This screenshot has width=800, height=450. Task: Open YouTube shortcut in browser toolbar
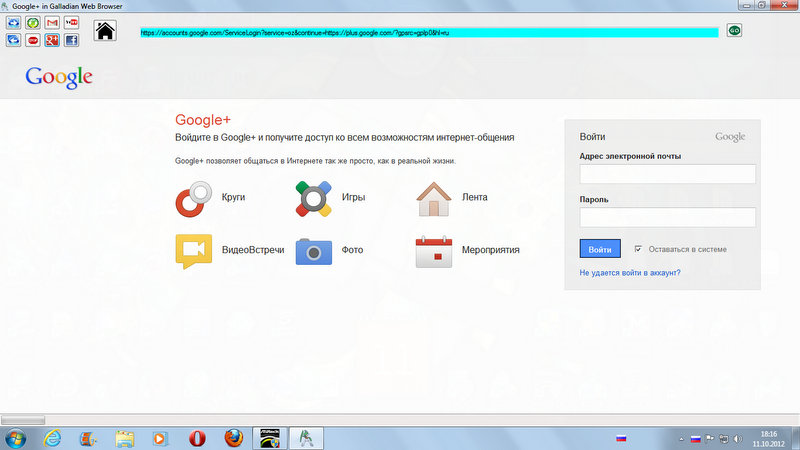[71, 22]
